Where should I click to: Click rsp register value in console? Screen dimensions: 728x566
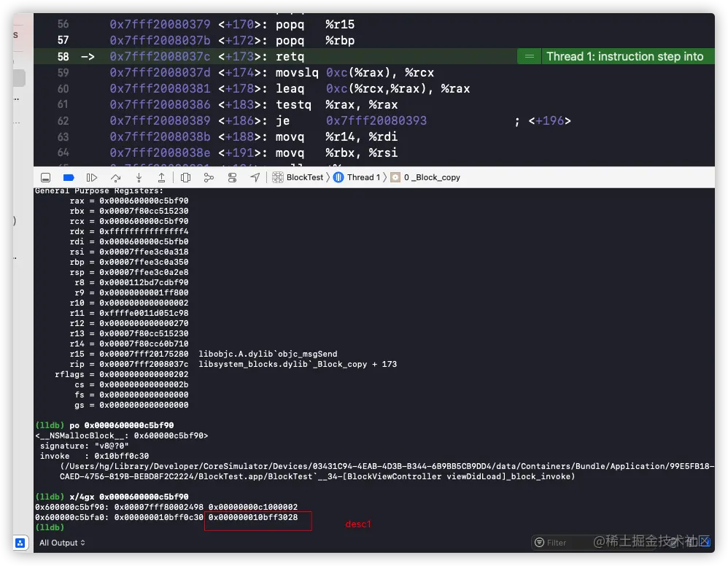click(144, 272)
